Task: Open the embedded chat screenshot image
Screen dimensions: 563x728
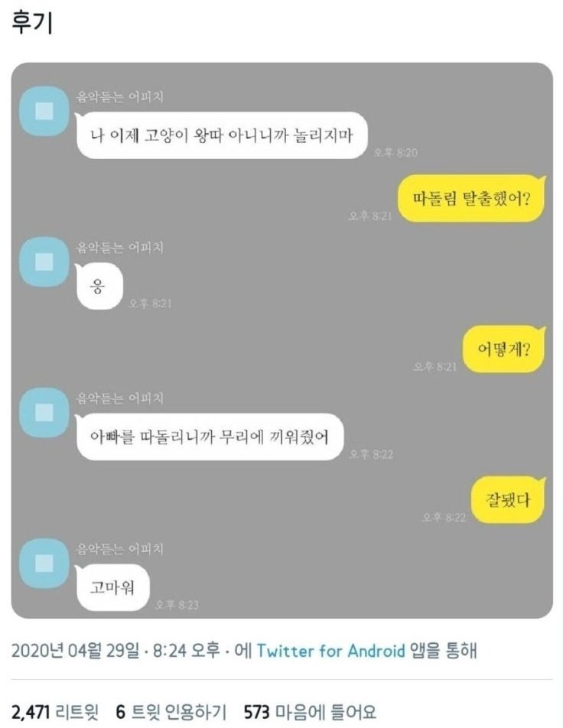Action: [x=282, y=340]
